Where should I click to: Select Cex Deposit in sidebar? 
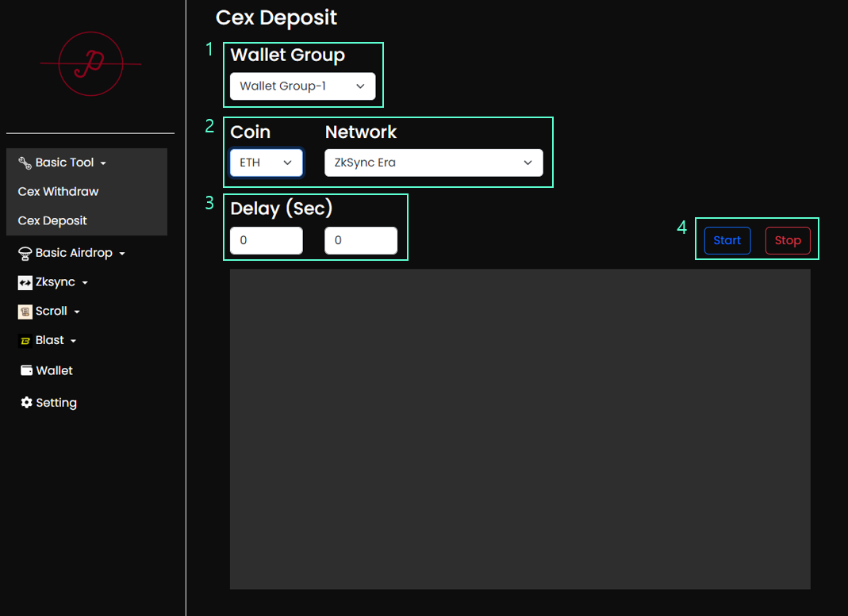pyautogui.click(x=52, y=220)
